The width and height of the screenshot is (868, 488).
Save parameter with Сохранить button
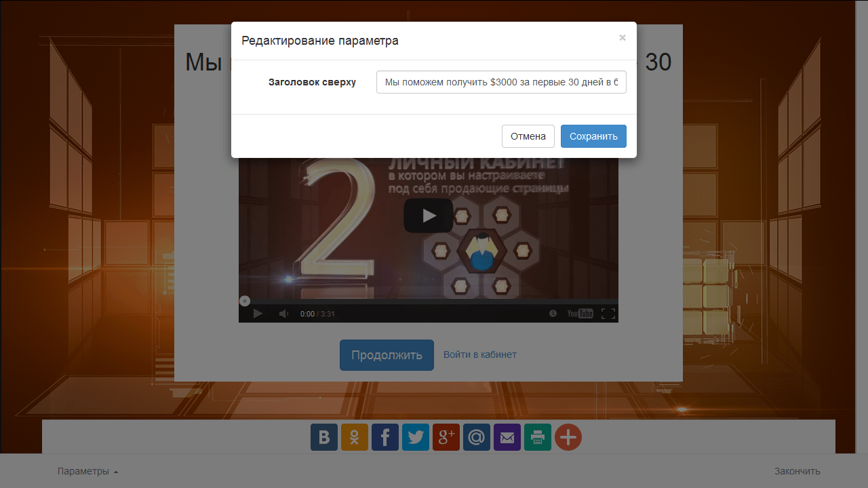593,136
